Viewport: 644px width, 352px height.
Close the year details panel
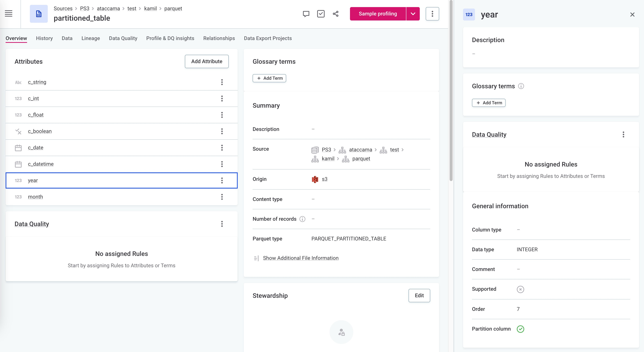pos(632,15)
